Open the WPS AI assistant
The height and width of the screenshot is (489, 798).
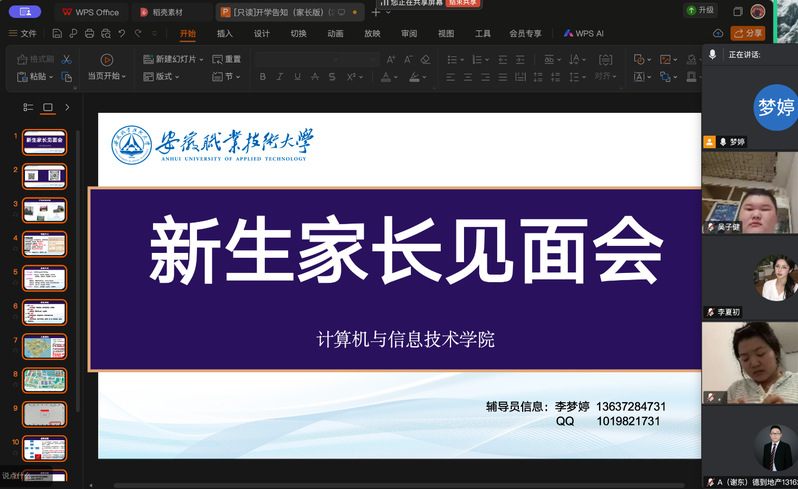tap(584, 33)
